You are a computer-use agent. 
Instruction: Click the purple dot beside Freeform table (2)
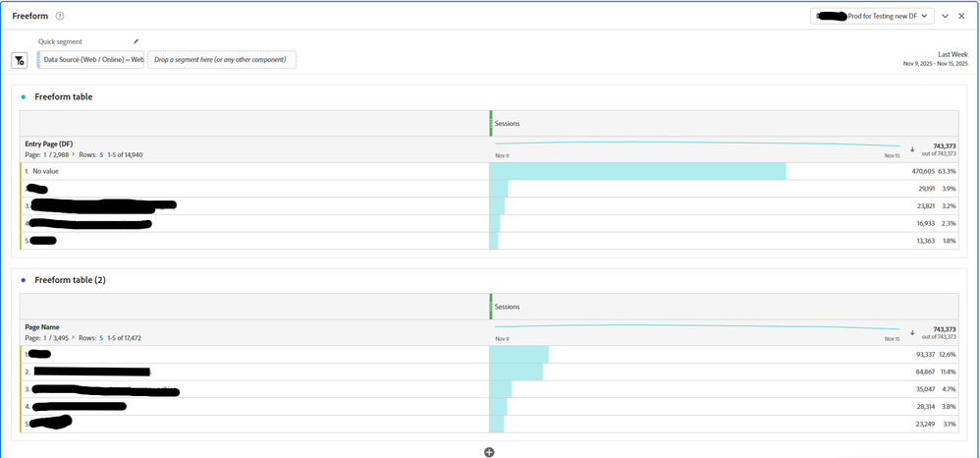coord(24,280)
